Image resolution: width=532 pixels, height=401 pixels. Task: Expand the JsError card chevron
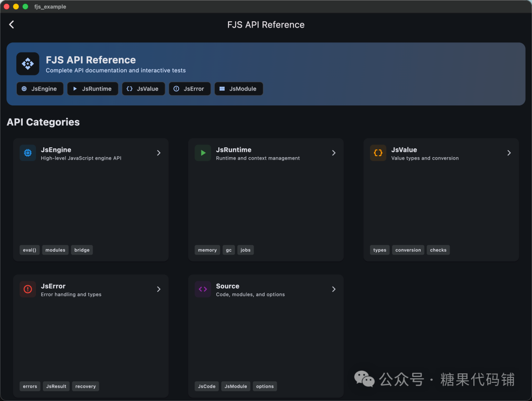click(159, 289)
